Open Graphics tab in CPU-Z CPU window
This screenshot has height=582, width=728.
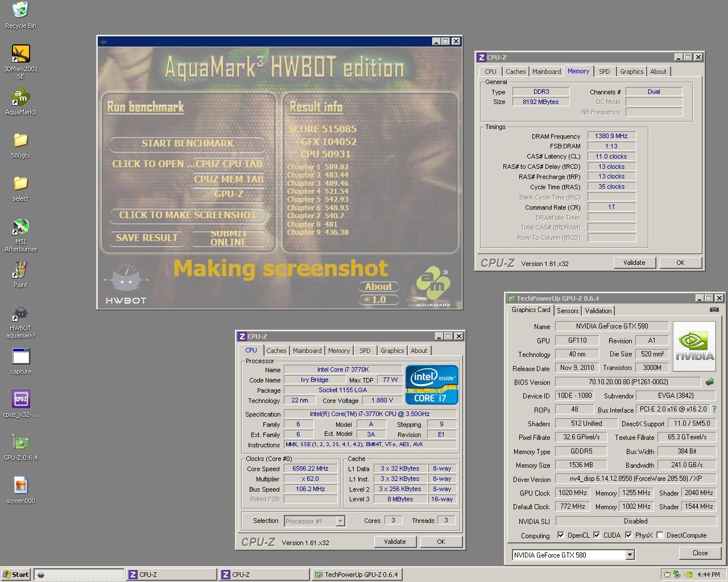point(392,351)
